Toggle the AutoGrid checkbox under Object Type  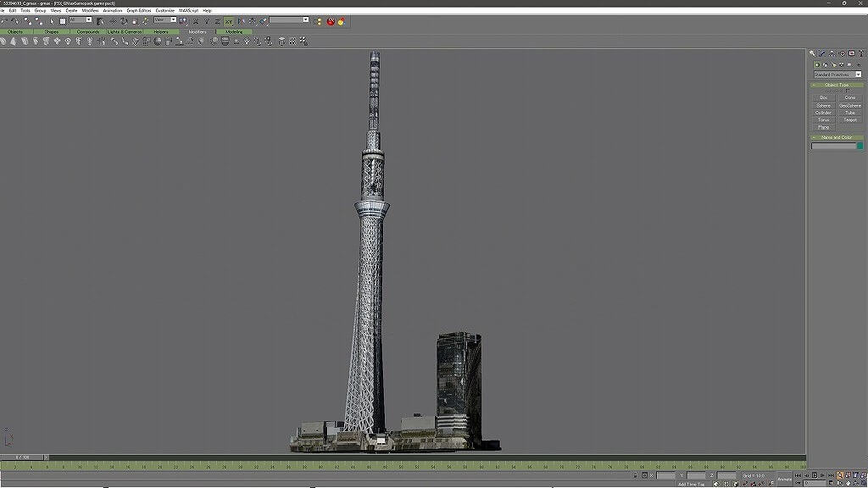pos(848,91)
